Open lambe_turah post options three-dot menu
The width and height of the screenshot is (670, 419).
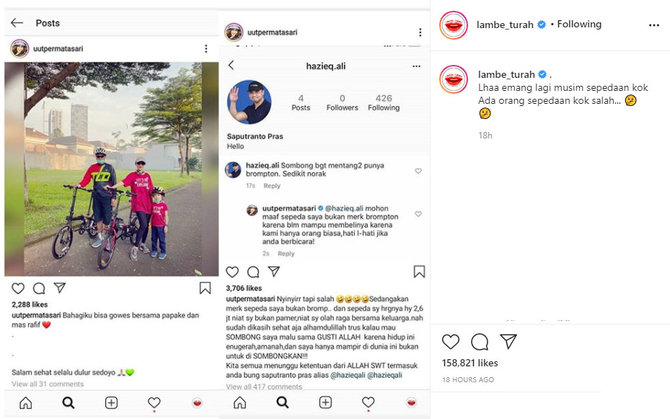654,25
